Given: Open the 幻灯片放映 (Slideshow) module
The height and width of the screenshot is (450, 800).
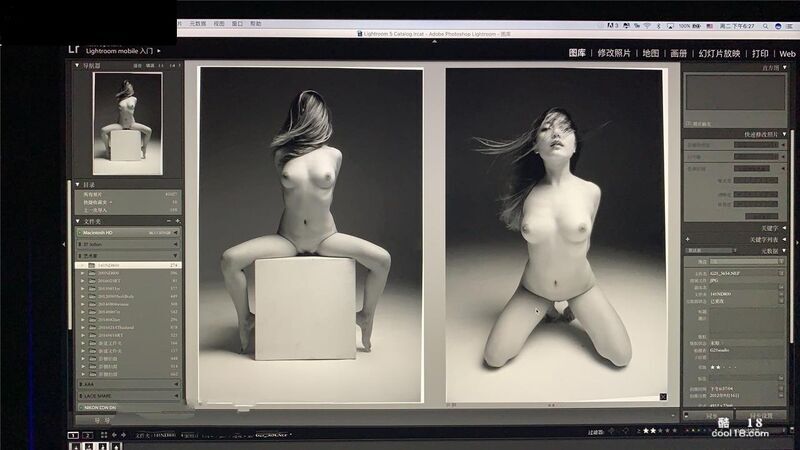Looking at the screenshot, I should click(719, 53).
